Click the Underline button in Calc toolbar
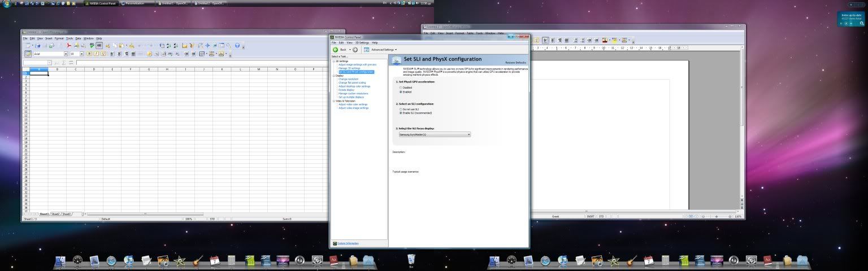868x271 pixels. [x=103, y=54]
